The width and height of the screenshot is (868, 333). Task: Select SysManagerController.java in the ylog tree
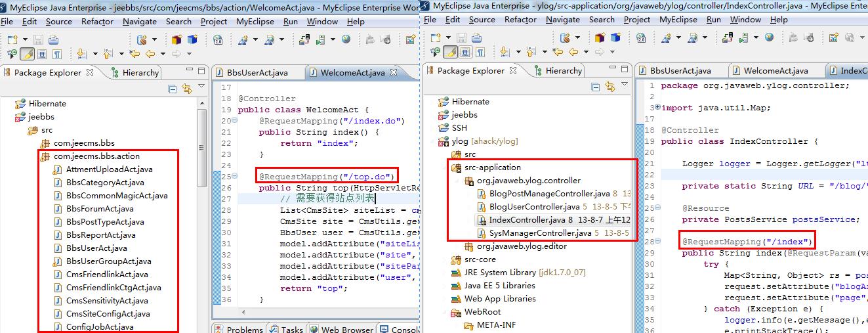[540, 233]
